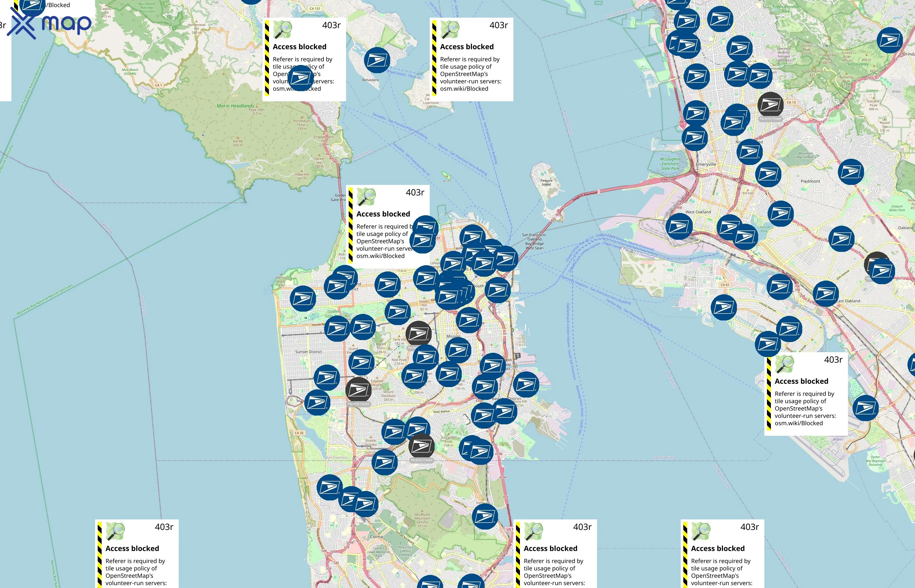
Task: Open the USPS marker near Orinda
Action: 890,40
